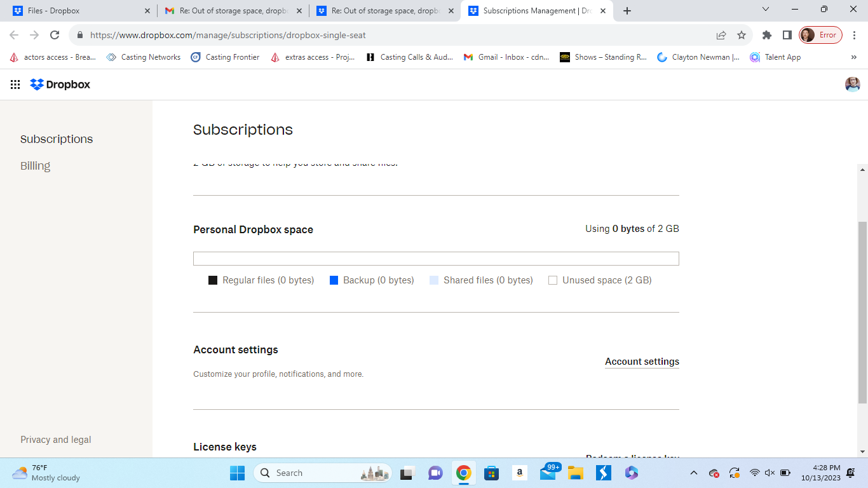
Task: Click the page vertical scrollbar thumb
Action: tap(862, 313)
